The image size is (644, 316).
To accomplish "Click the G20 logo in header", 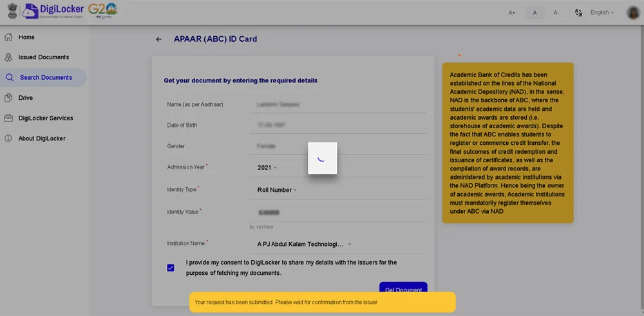I will coord(102,11).
